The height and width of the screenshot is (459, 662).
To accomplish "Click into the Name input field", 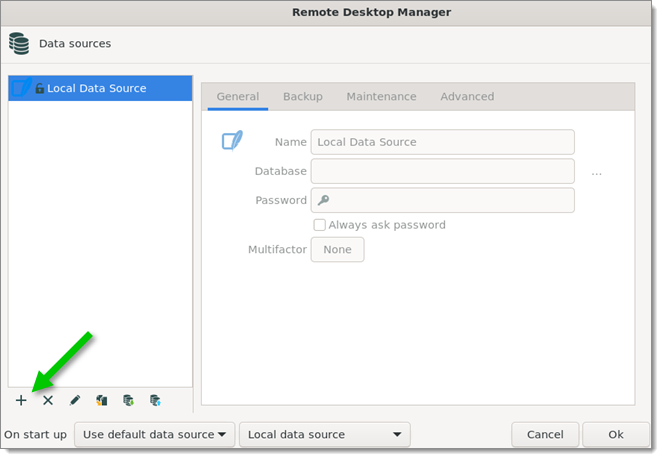I will [x=442, y=142].
